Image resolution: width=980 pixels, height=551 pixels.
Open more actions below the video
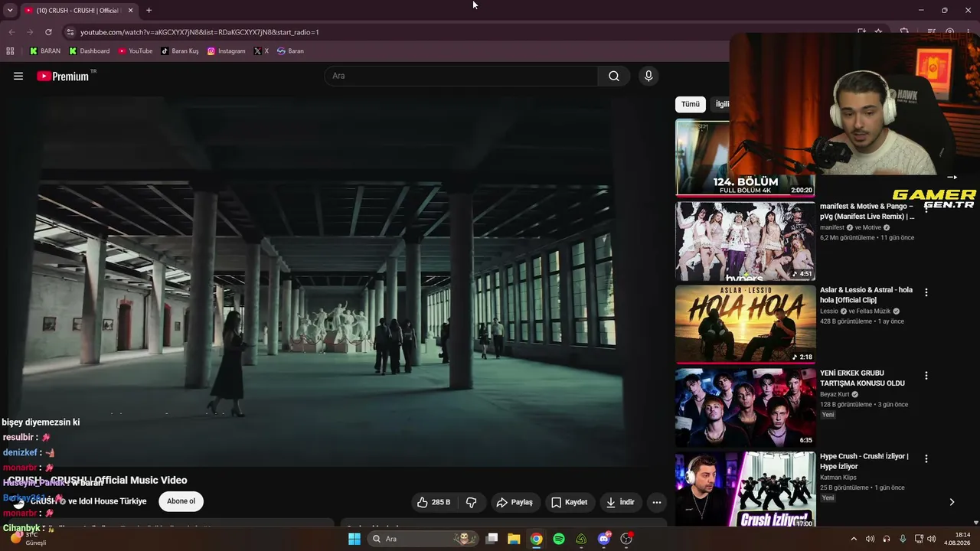coord(656,502)
